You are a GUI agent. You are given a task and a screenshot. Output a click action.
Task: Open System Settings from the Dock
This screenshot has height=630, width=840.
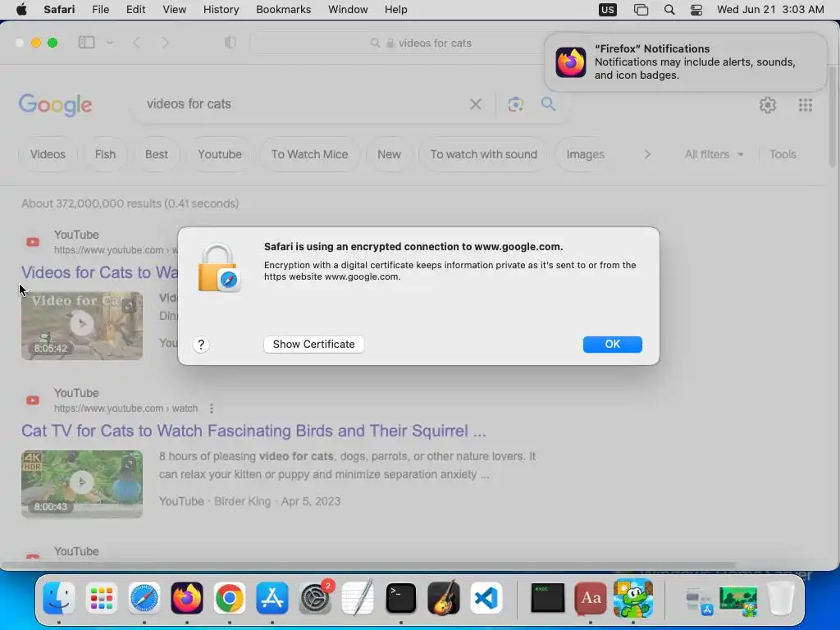point(315,598)
